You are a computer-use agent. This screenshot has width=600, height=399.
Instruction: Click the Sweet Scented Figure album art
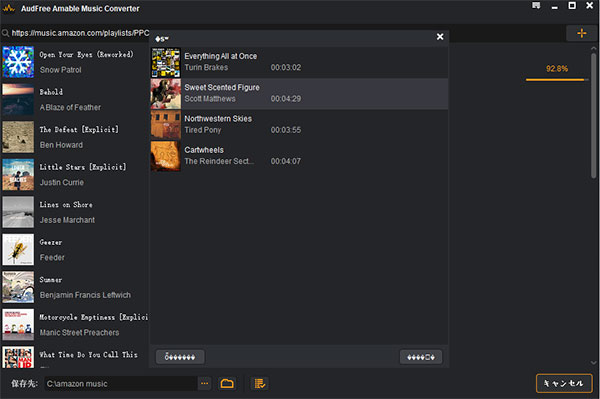[x=166, y=94]
